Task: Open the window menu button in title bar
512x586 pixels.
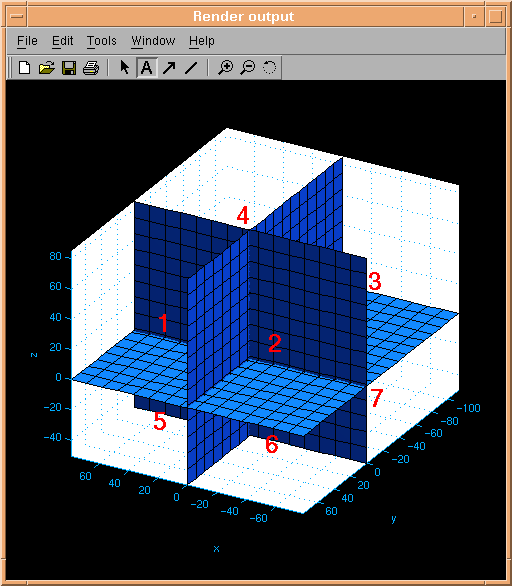Action: 17,16
